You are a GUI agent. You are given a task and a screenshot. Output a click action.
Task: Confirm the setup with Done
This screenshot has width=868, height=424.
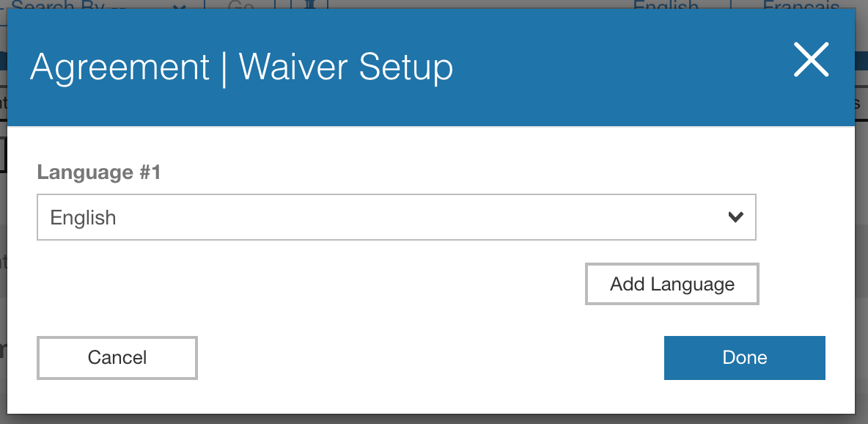745,357
